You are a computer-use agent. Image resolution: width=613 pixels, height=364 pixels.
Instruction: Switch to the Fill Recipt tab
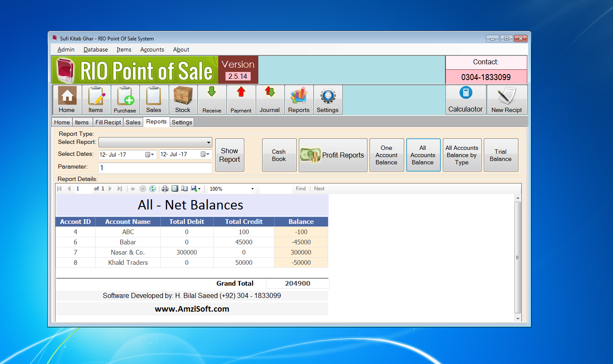tap(108, 122)
